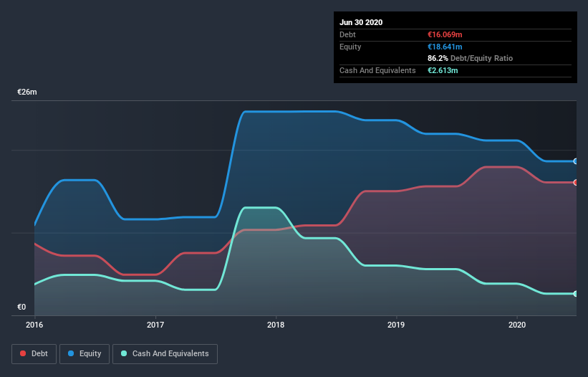Click the €16.069m debt value
The width and height of the screenshot is (588, 377).
(x=445, y=35)
